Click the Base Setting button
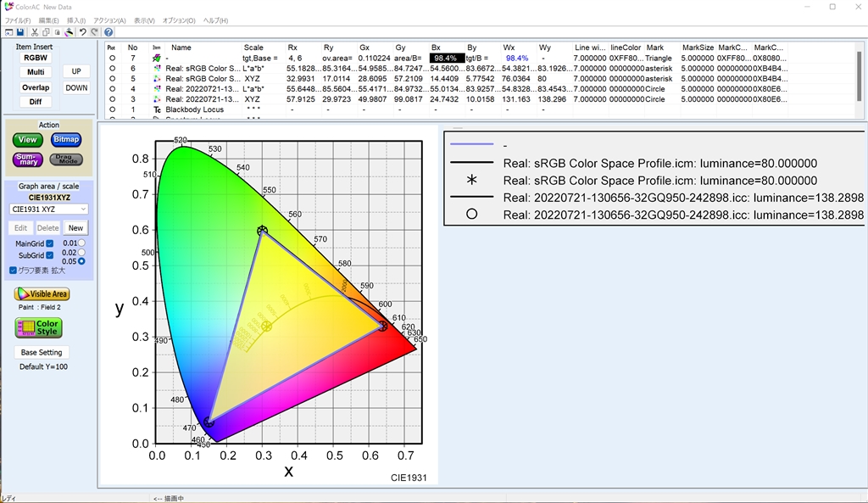The width and height of the screenshot is (868, 503). (42, 352)
